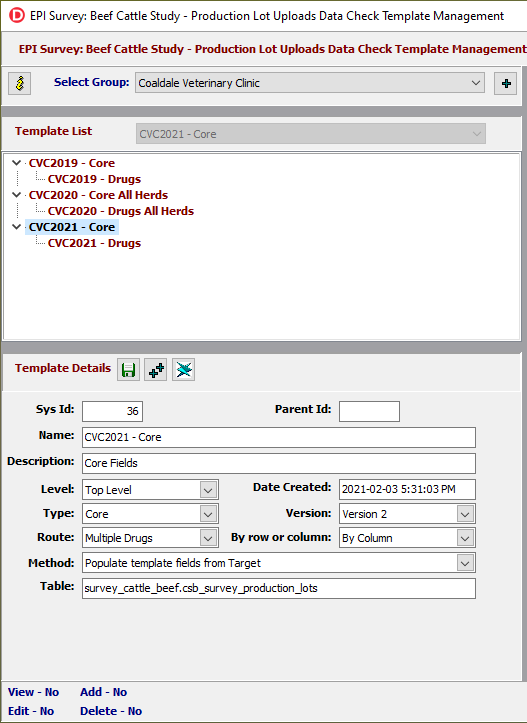Open the Level dropdown showing Top Level

tap(208, 490)
